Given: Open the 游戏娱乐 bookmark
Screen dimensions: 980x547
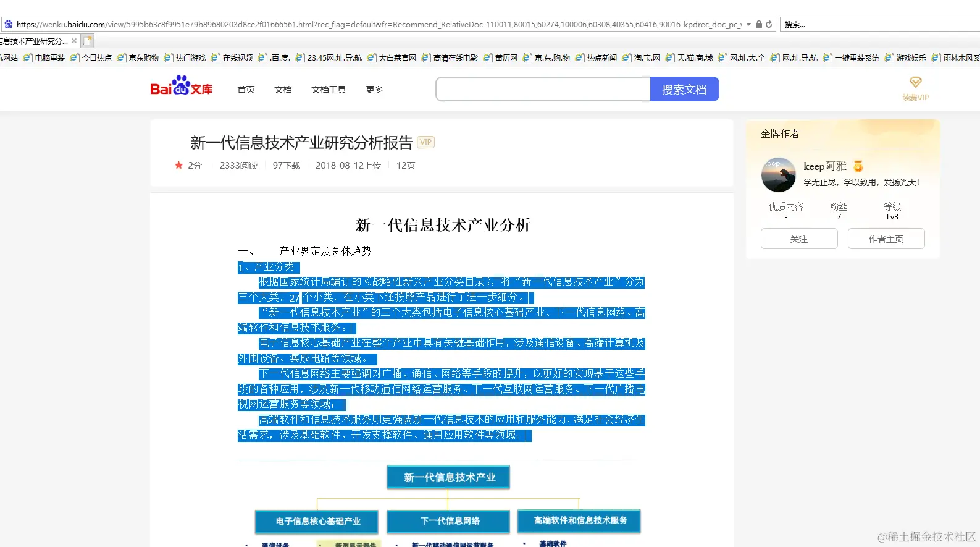Looking at the screenshot, I should (905, 57).
